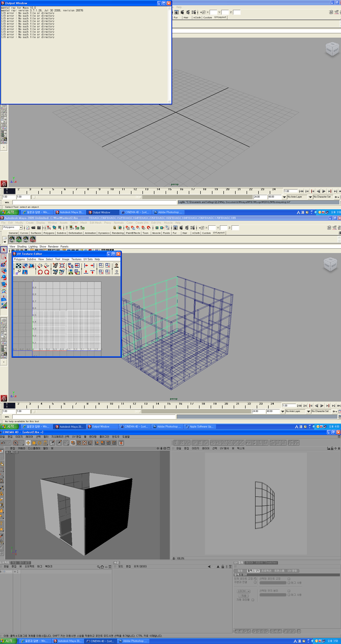Click frame 12 on the lower Maya time slider
The height and width of the screenshot is (644, 341).
click(134, 405)
